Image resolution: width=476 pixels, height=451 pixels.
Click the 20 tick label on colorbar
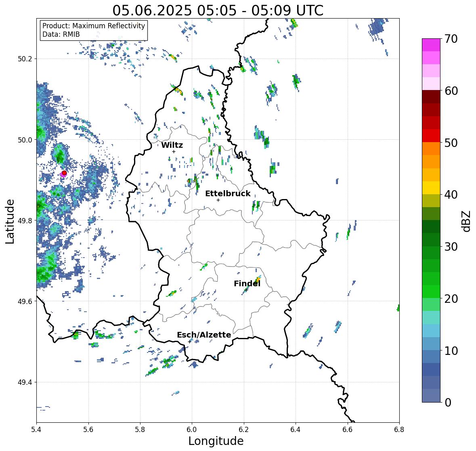pos(451,298)
